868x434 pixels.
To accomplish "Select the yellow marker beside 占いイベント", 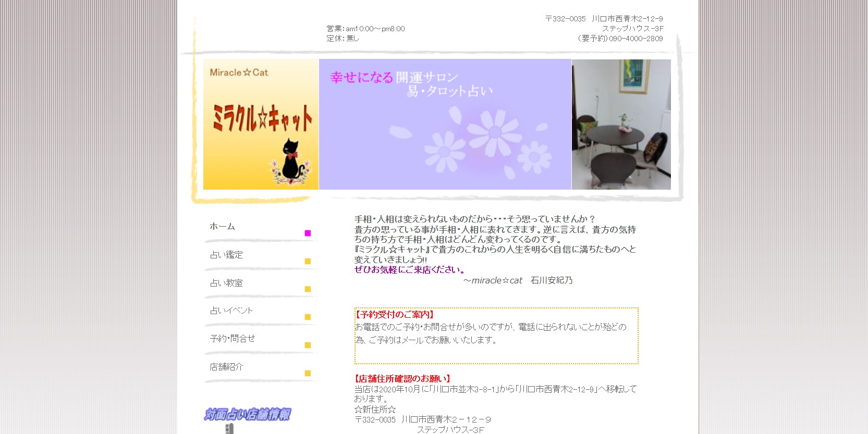I will click(x=308, y=317).
